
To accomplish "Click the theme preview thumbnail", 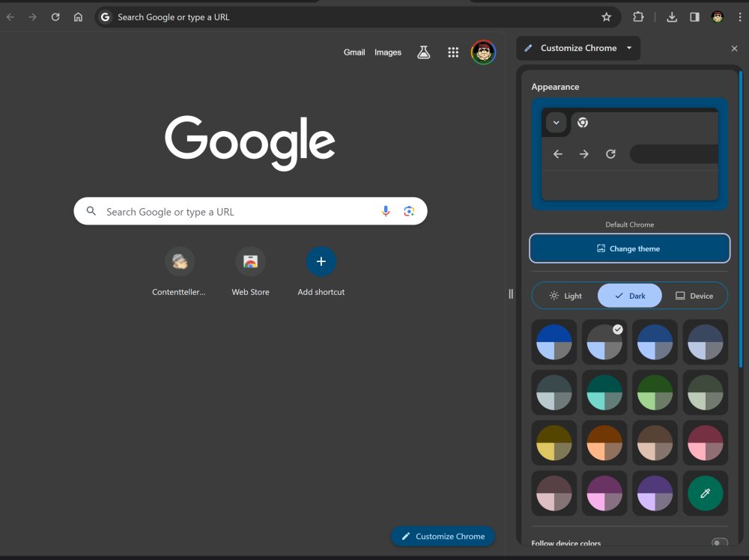I will pos(630,154).
